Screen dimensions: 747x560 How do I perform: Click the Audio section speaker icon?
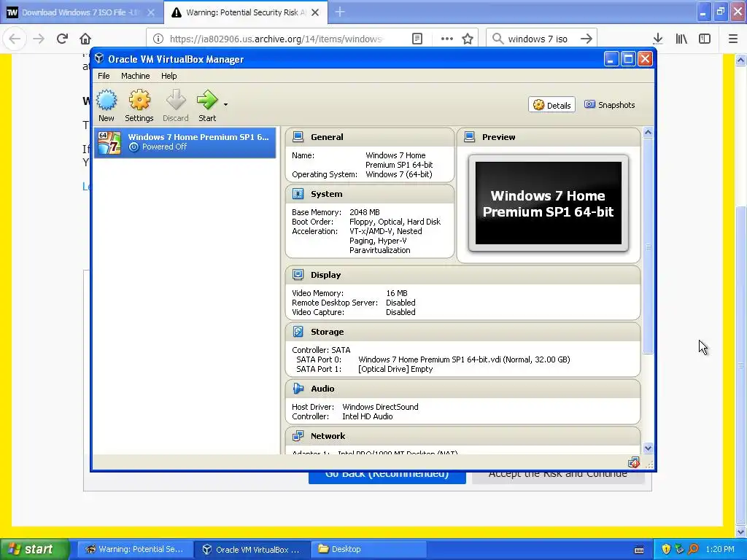[x=298, y=389]
